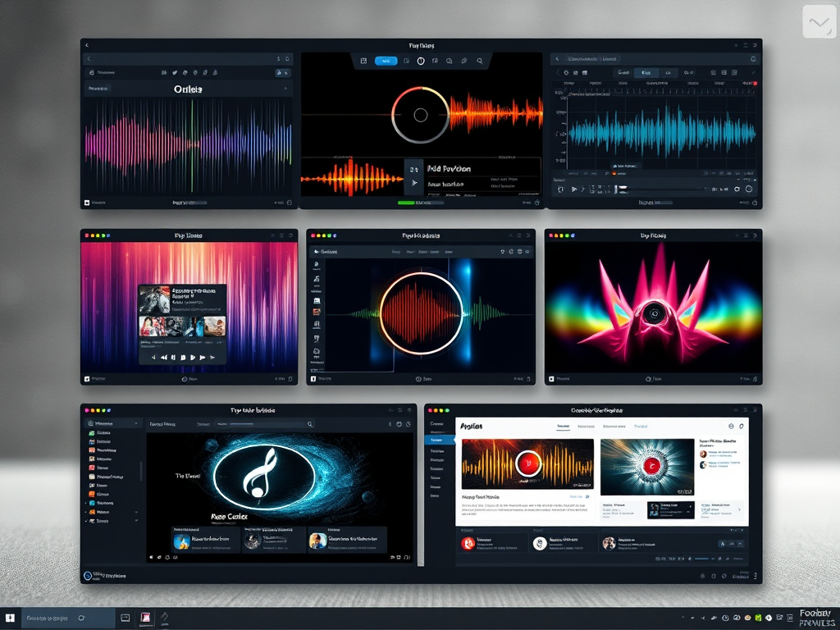Expand the Playlists section in the left sidebar
Viewport: 840px width, 630px height.
[x=135, y=512]
